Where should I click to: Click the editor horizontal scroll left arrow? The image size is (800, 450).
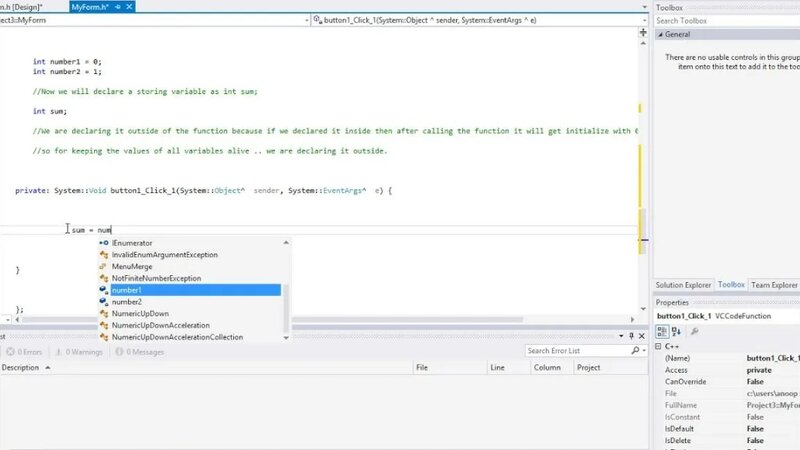coord(17,319)
